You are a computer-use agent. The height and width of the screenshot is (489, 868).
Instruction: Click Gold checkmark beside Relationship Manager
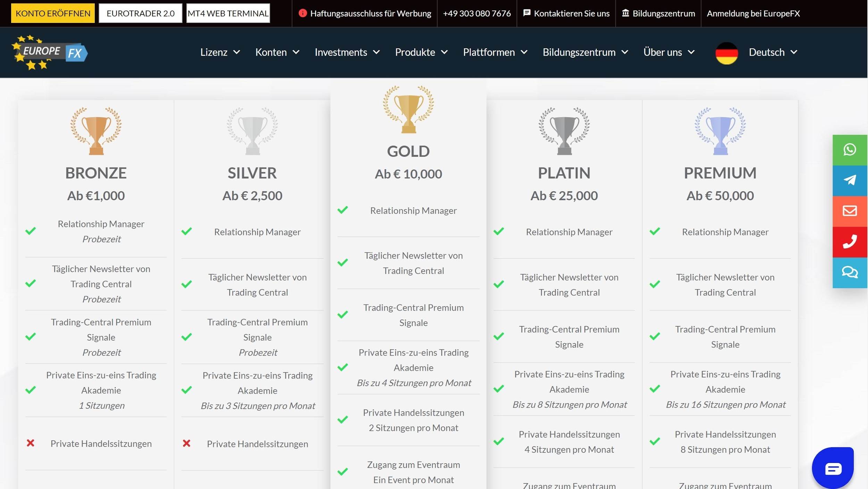tap(342, 210)
